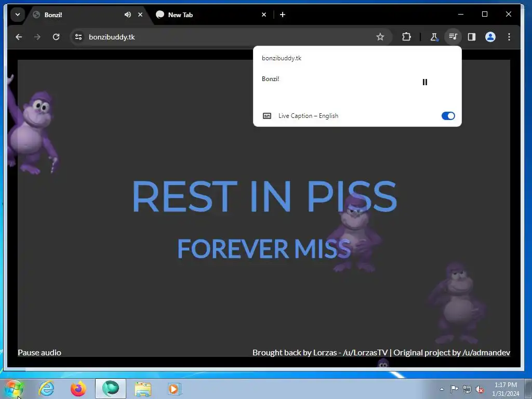The width and height of the screenshot is (532, 399).
Task: Click the Live Caption captions icon
Action: [267, 116]
